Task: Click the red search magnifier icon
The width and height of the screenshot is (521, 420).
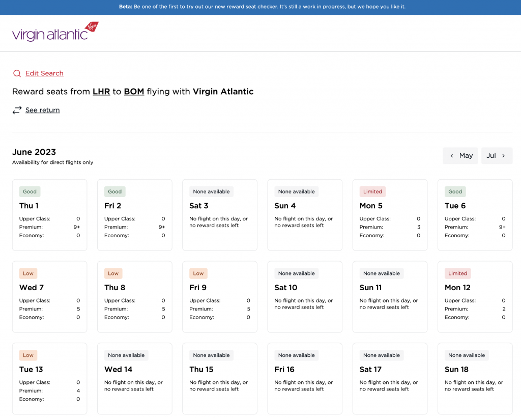Action: (x=17, y=73)
